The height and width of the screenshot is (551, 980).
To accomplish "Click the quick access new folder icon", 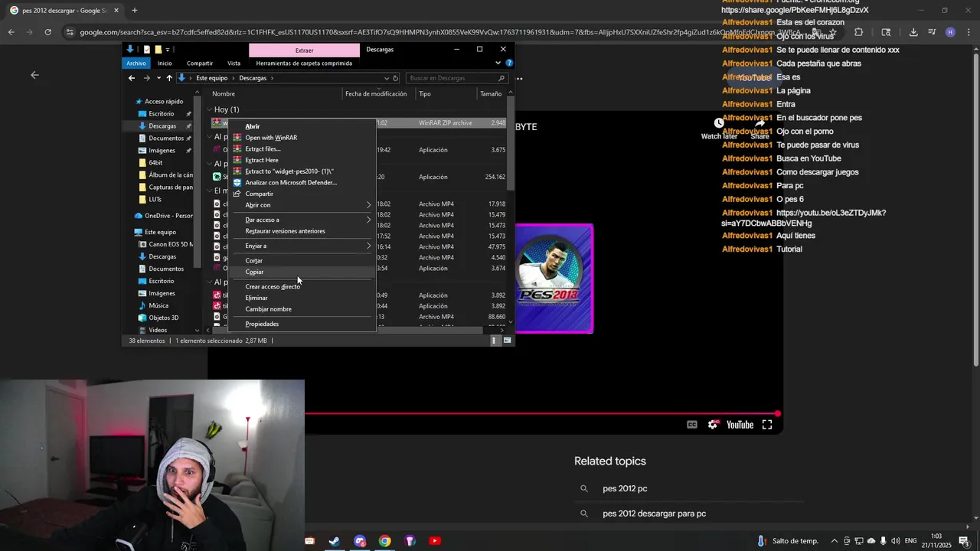I will (x=158, y=50).
